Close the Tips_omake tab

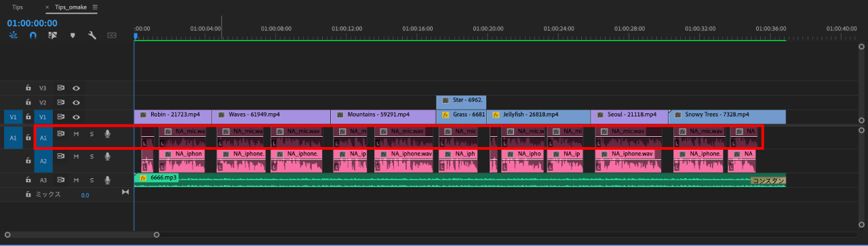[47, 7]
